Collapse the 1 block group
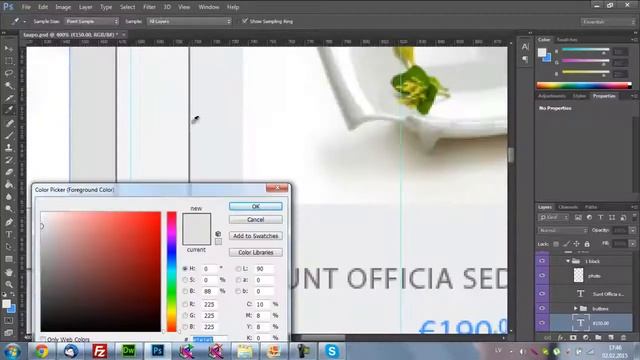Image resolution: width=640 pixels, height=360 pixels. (x=568, y=261)
